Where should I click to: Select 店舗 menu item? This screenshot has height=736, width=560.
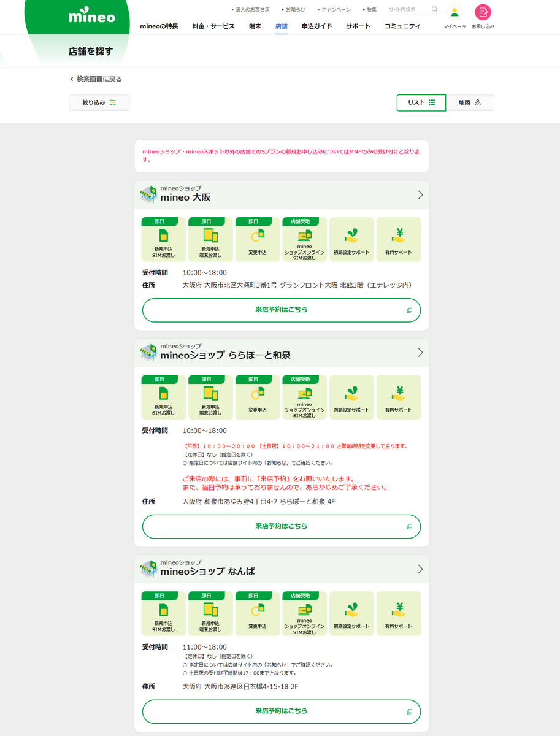pyautogui.click(x=282, y=26)
